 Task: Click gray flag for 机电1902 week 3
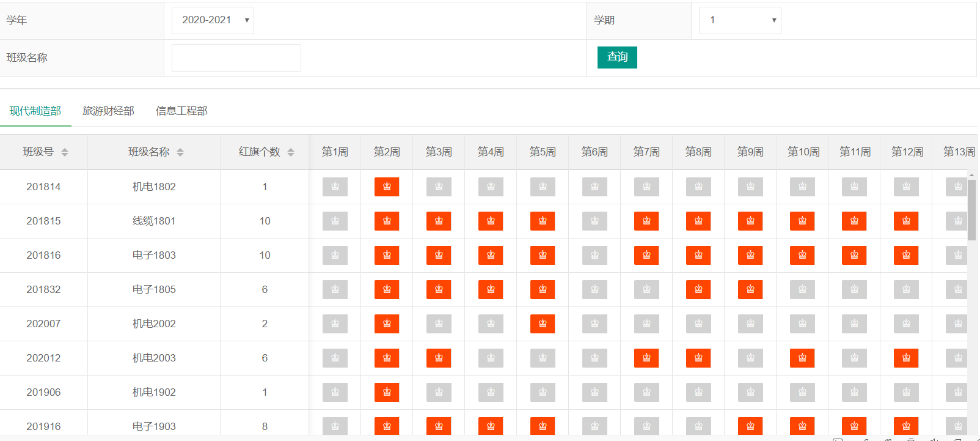439,392
